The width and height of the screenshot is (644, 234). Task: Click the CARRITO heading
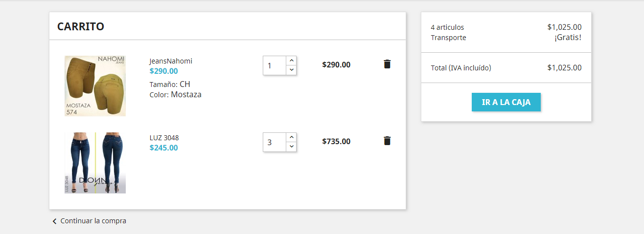click(x=81, y=26)
